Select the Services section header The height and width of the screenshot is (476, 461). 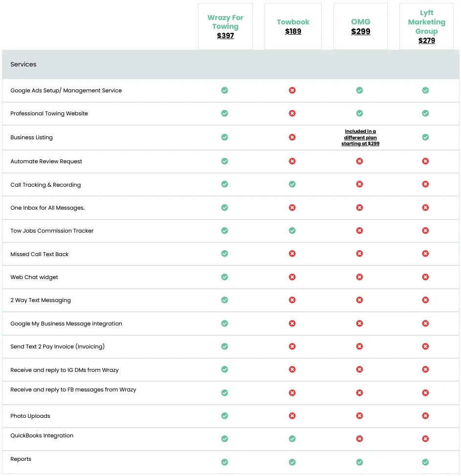click(23, 65)
